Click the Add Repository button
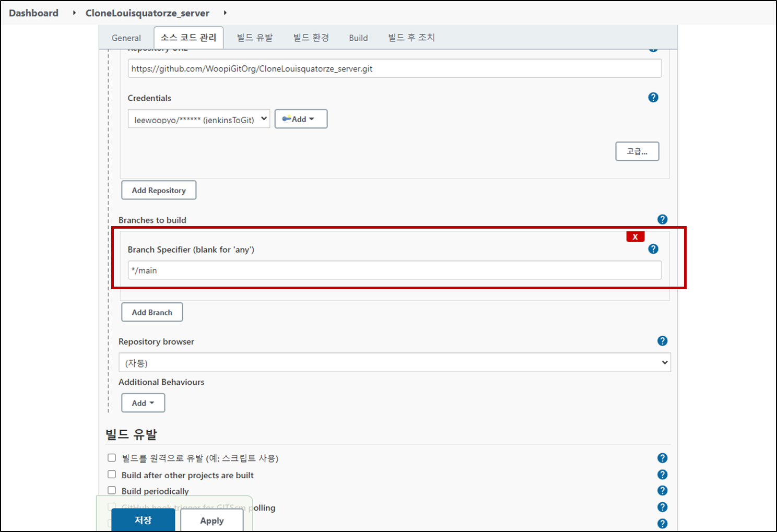The width and height of the screenshot is (777, 532). click(159, 190)
